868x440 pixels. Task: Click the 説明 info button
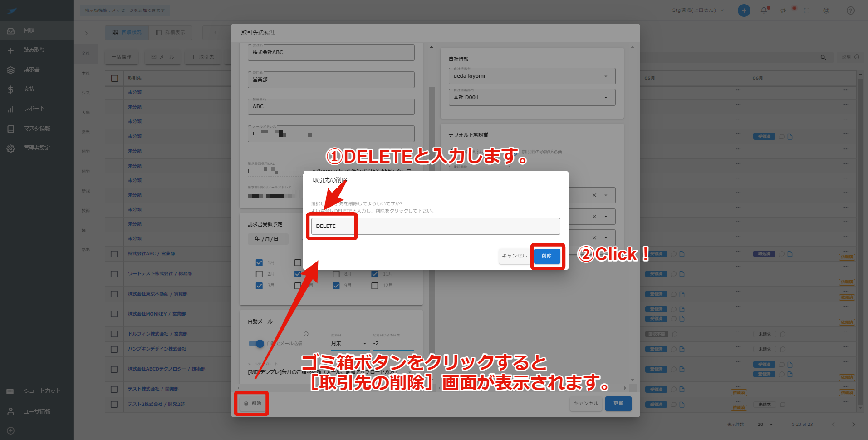point(850,57)
